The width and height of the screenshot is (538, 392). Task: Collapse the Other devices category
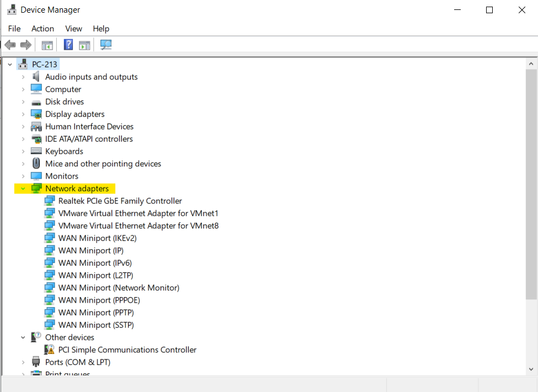pos(23,337)
